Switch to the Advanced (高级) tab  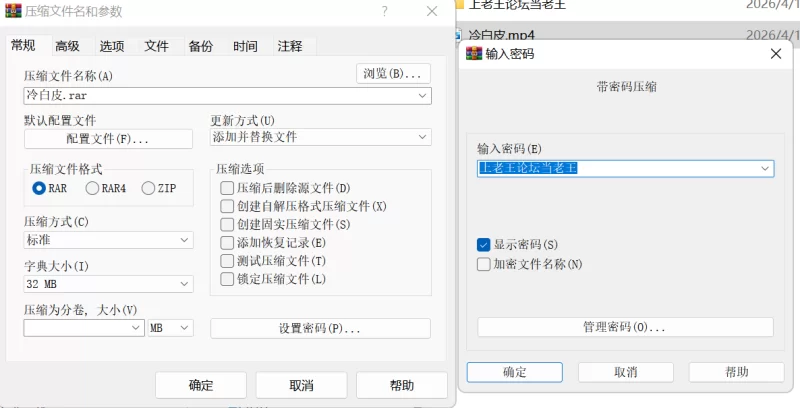point(68,46)
